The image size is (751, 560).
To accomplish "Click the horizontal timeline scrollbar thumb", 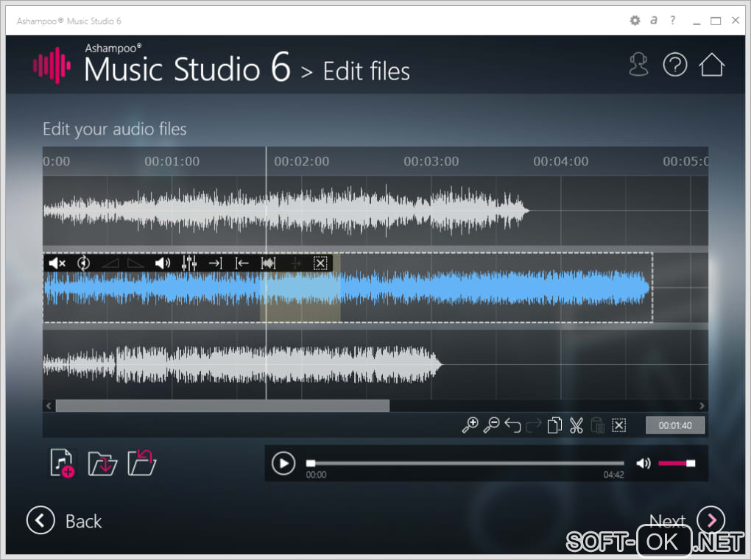I will coord(222,406).
